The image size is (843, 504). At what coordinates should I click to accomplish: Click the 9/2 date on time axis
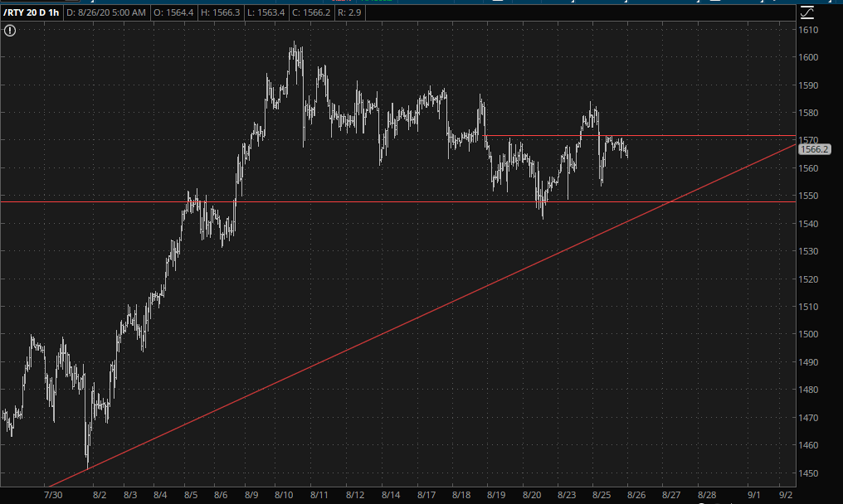(785, 495)
